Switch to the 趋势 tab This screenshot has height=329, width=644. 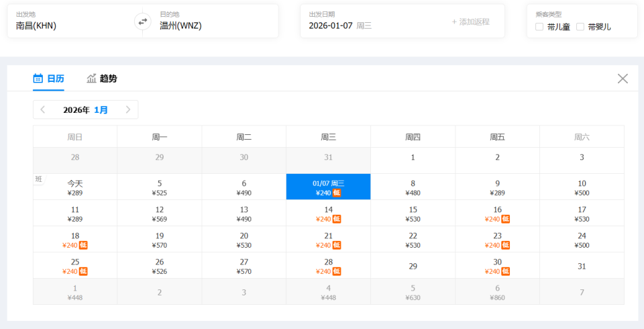click(x=108, y=79)
